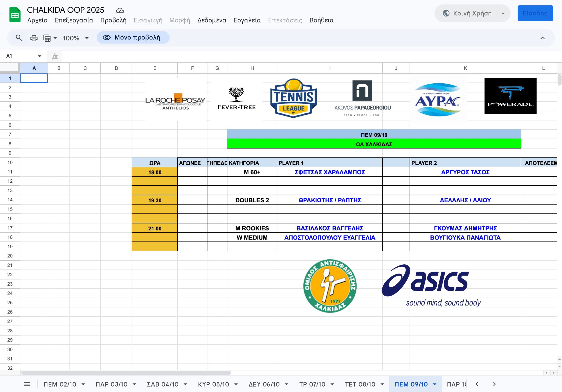Viewport: 562px width, 392px height.
Task: Expand the name box A1 dropdown
Action: coord(40,56)
